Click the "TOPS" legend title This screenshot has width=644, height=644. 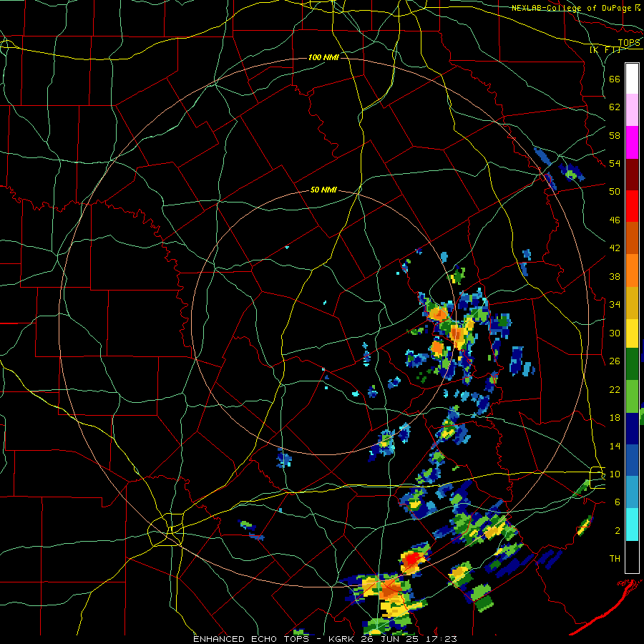click(x=629, y=42)
